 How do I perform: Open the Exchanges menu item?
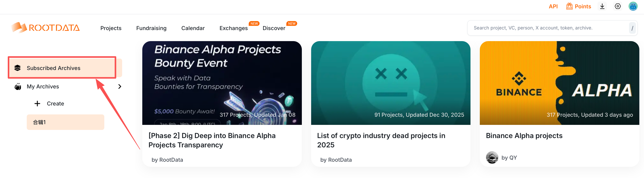(233, 28)
